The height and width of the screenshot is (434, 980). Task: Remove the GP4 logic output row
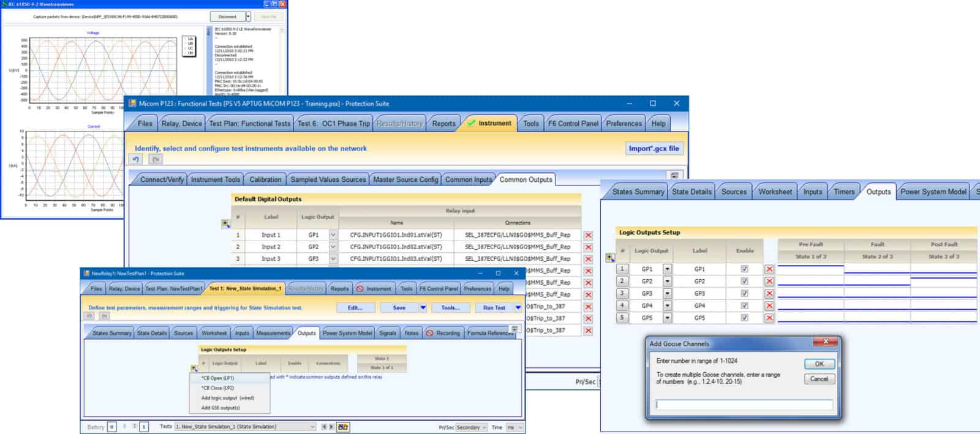769,306
